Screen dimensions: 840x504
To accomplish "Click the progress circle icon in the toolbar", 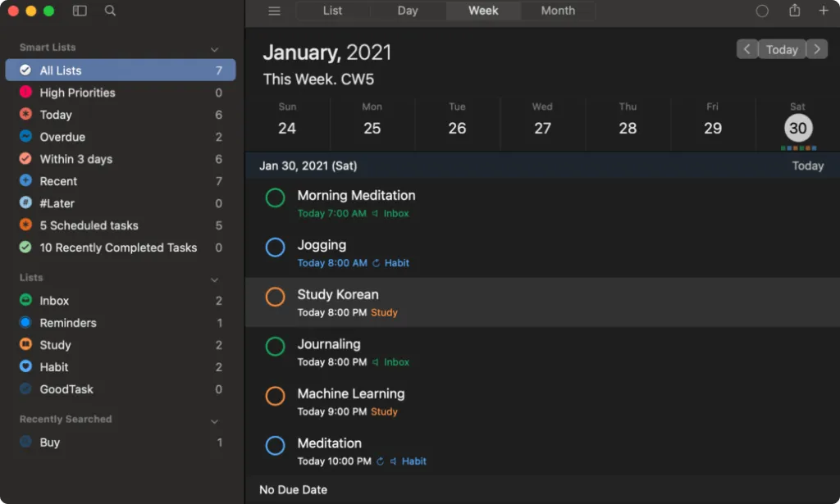I will click(x=762, y=11).
